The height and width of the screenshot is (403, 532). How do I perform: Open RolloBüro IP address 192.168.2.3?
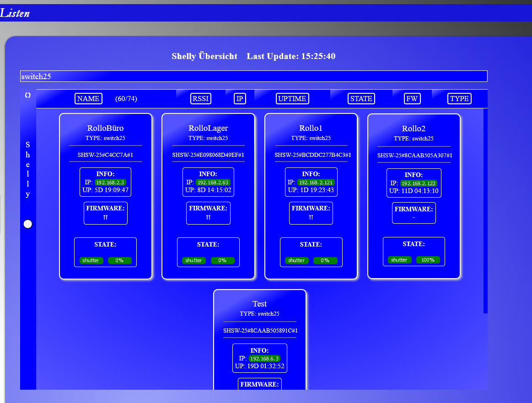(110, 183)
